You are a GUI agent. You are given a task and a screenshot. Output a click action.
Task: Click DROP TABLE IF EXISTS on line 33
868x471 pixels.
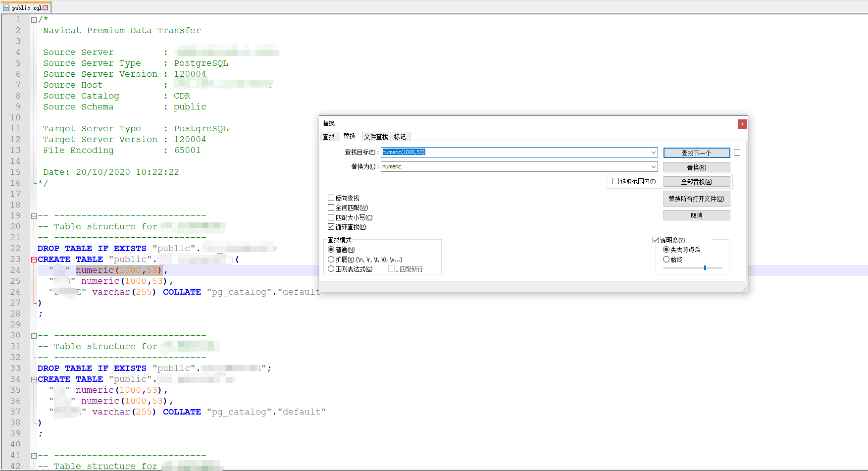pyautogui.click(x=92, y=368)
